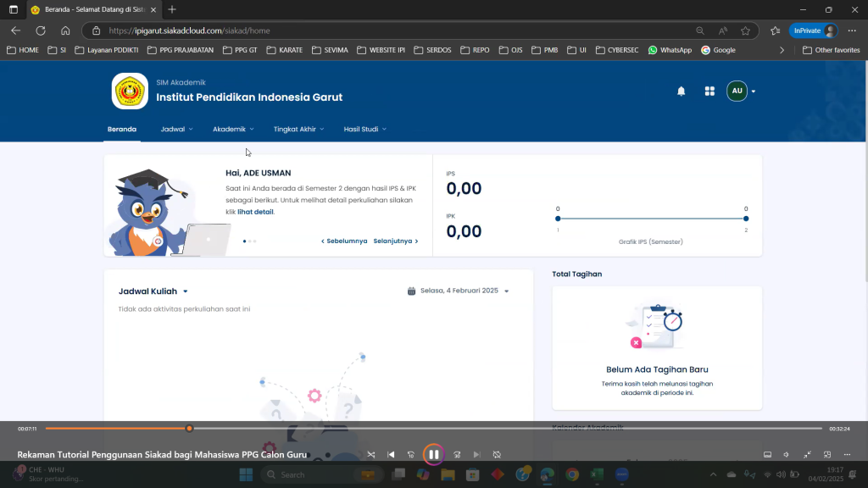Image resolution: width=868 pixels, height=488 pixels.
Task: Go back in the browser
Action: (15, 30)
